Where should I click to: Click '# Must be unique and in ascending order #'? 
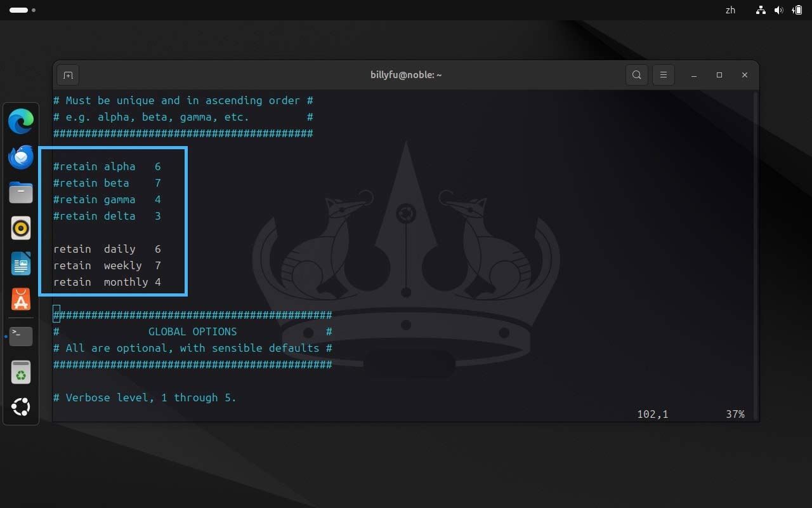click(183, 100)
